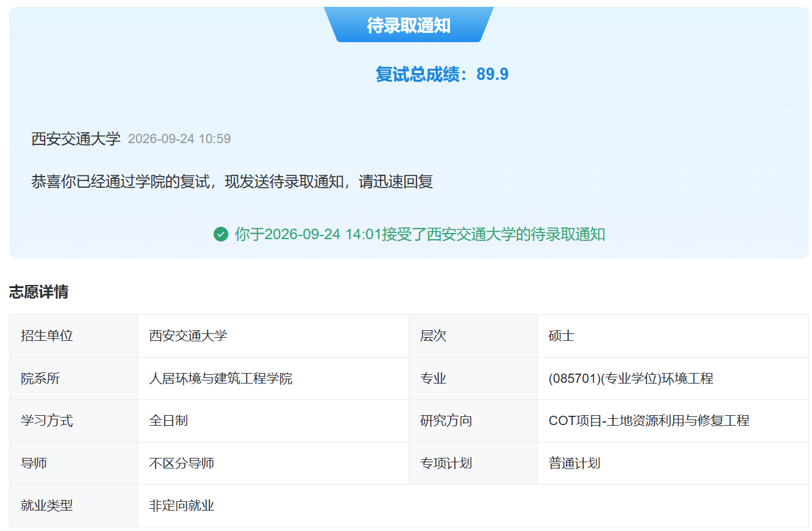Click the 人居环境与建筑工程学院 value cell
Screen dimensions: 812x531
273,379
